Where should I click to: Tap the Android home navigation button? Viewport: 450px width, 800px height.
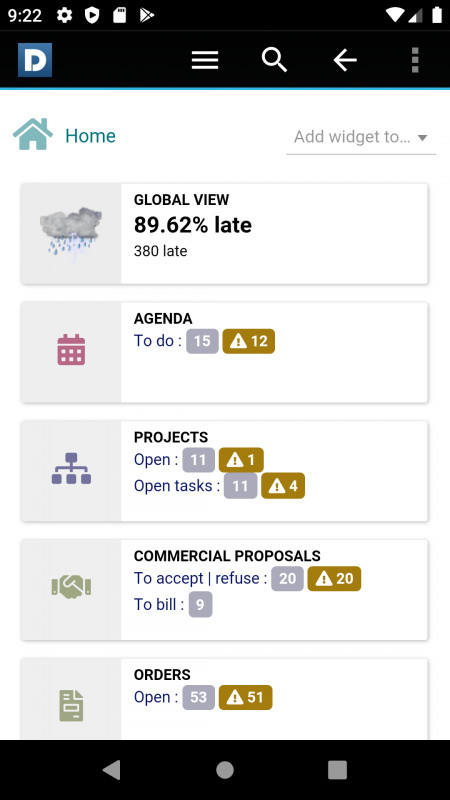pos(224,770)
